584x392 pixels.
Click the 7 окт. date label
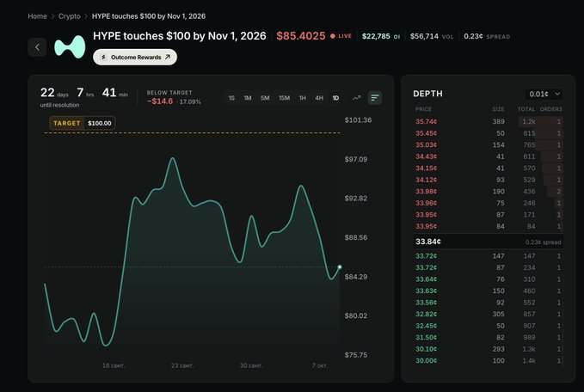pos(320,365)
